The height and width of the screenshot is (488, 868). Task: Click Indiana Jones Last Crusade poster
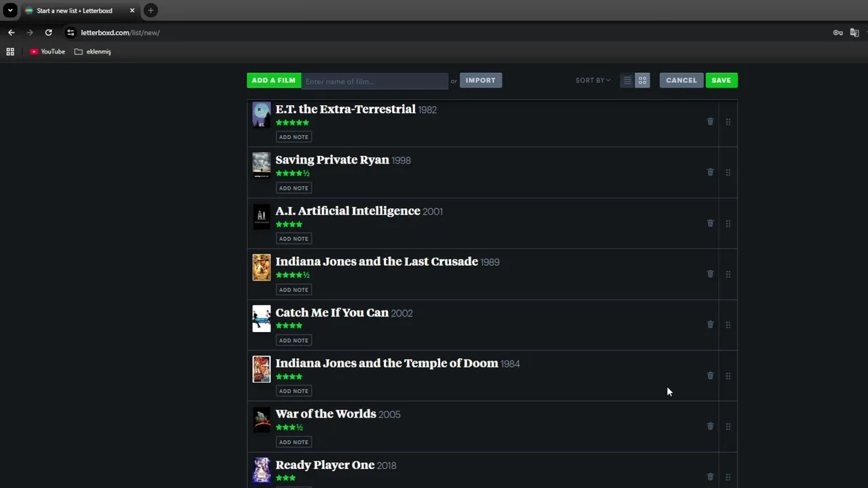pos(262,268)
